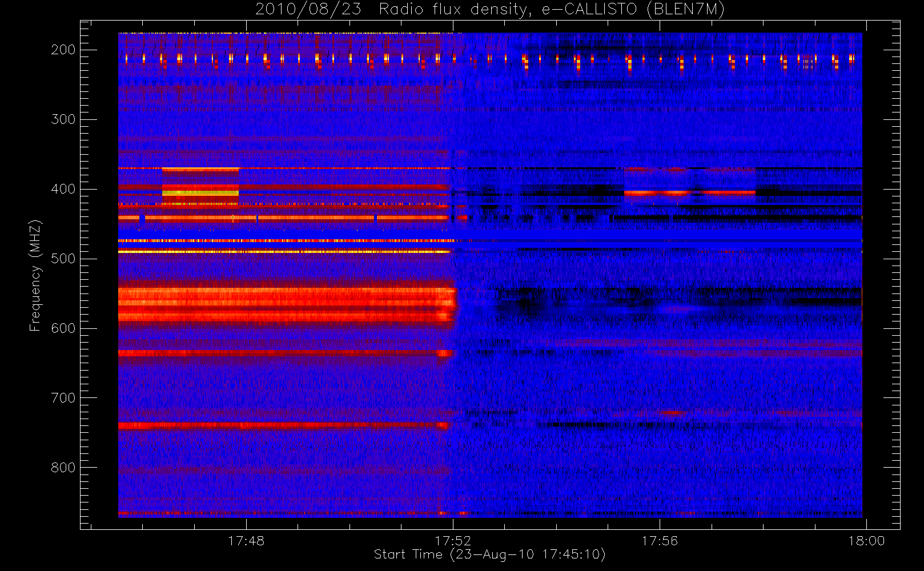The width and height of the screenshot is (924, 571).
Task: Select the 600 frequency axis label
Action: (63, 328)
